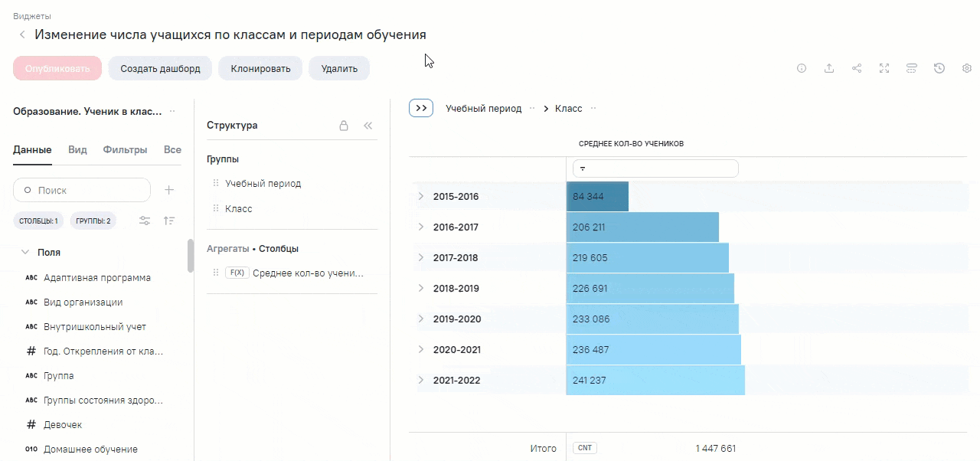
Task: Expand the 2015-2016 row
Action: click(420, 196)
